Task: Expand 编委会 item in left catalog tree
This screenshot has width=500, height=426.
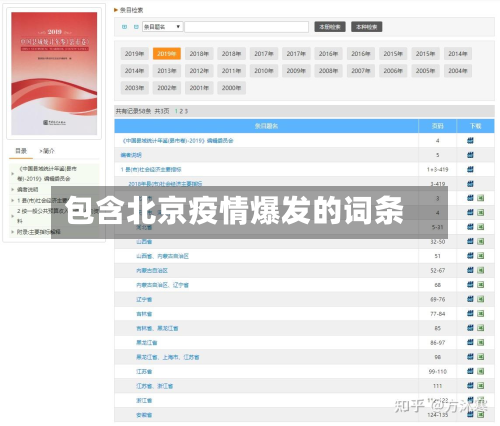Action: click(x=13, y=174)
